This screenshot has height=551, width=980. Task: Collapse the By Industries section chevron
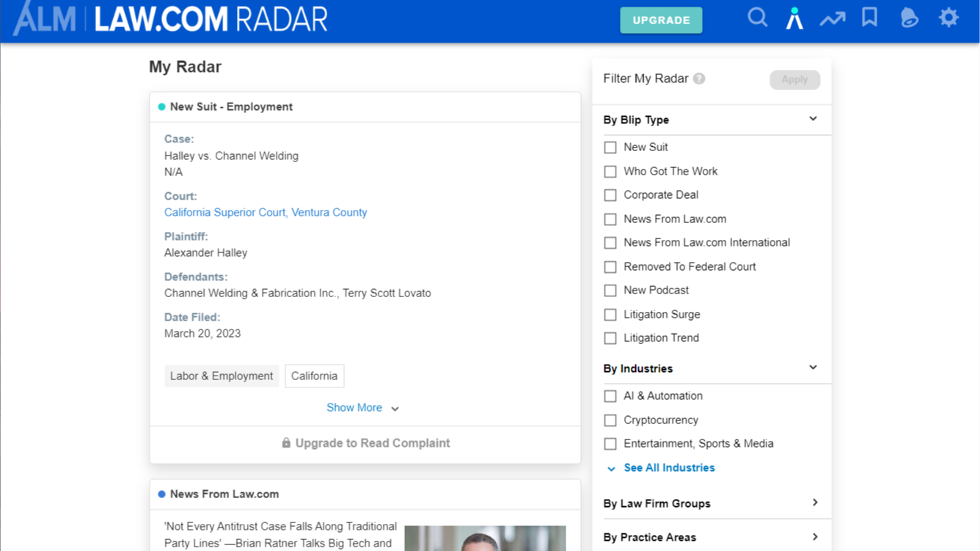pyautogui.click(x=813, y=368)
